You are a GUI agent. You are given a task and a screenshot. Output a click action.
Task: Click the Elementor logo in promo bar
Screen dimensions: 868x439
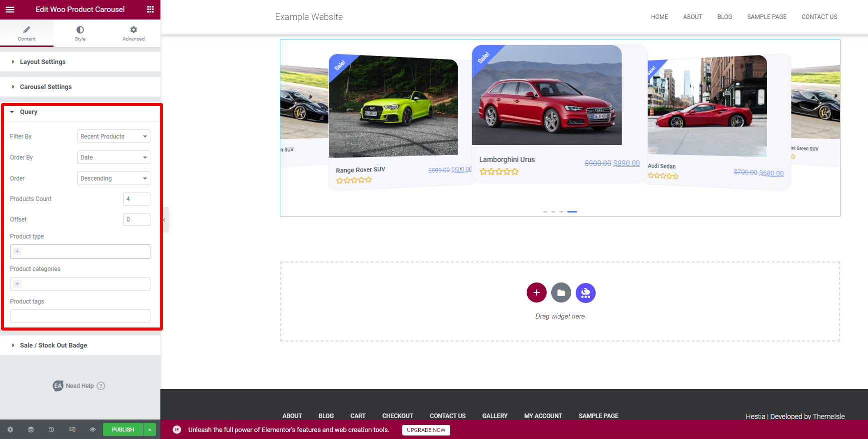[x=177, y=429]
